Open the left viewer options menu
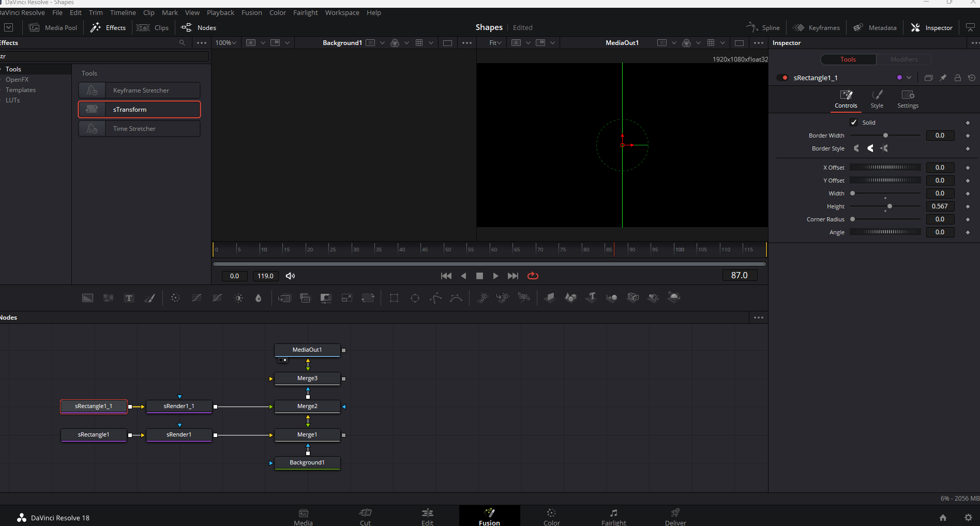 pyautogui.click(x=467, y=43)
